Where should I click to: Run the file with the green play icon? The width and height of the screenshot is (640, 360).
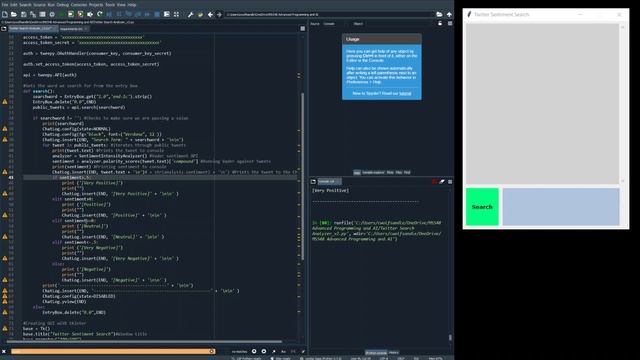[x=62, y=14]
